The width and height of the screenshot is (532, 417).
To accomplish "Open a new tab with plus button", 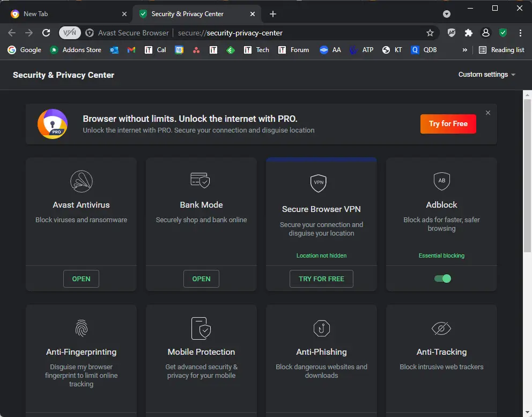I will coord(273,14).
